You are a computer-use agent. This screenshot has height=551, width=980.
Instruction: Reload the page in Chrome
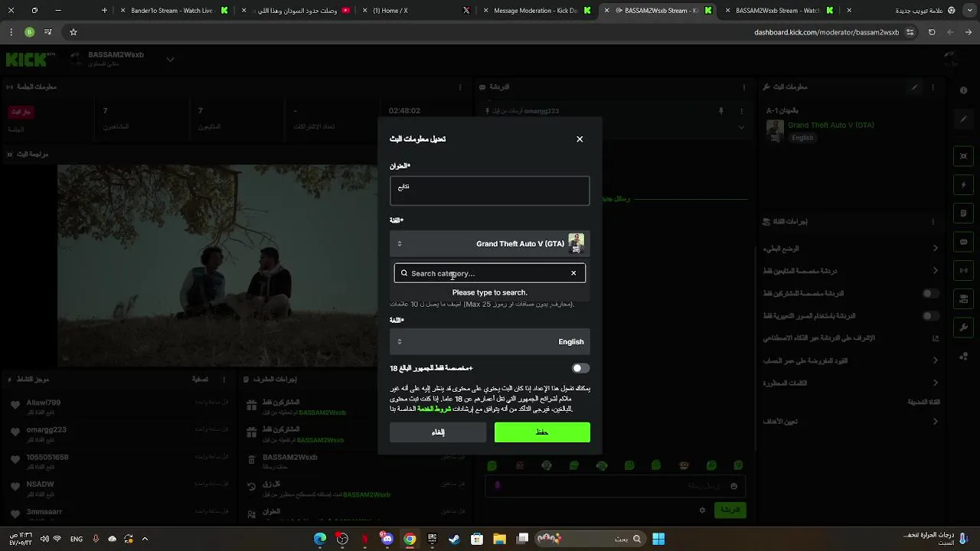932,32
